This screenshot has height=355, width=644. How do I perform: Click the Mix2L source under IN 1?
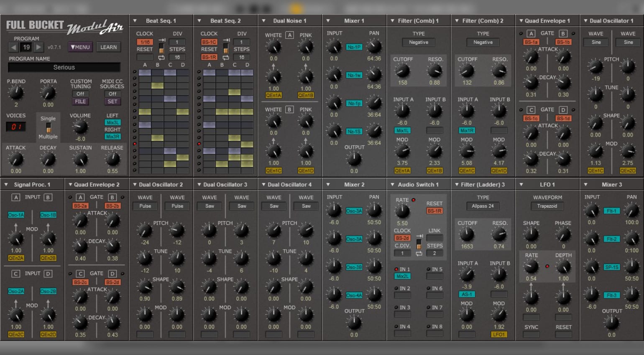coord(402,276)
